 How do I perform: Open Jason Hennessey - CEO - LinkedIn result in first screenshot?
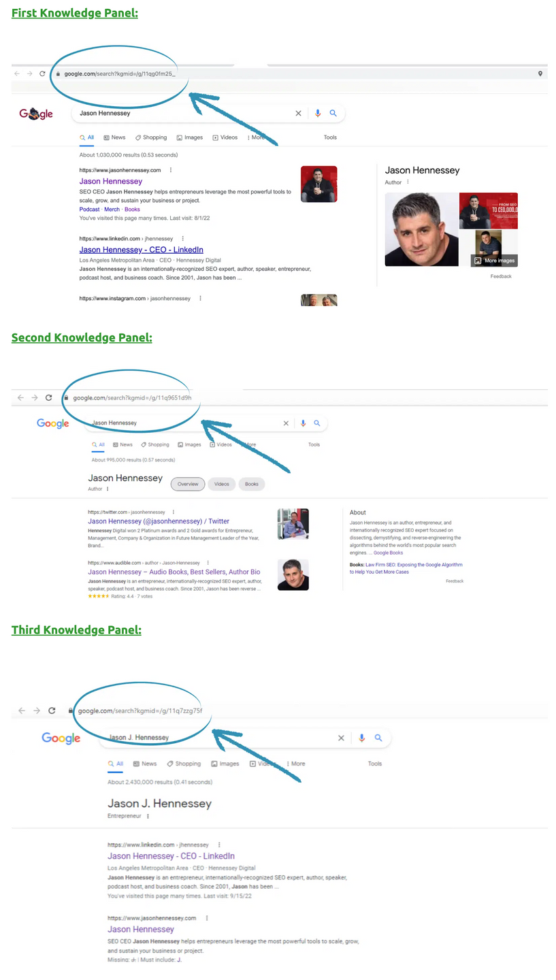(x=141, y=250)
